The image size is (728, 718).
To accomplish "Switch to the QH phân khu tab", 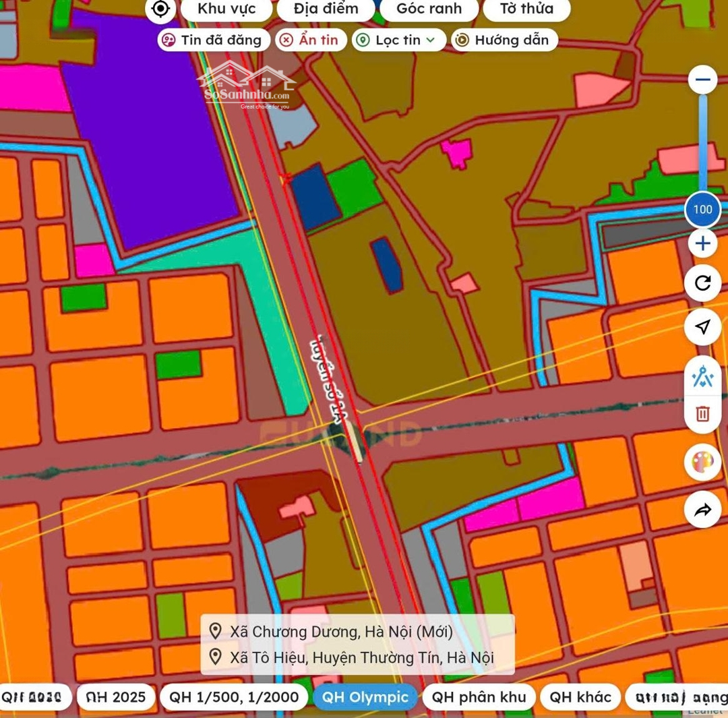I will [x=479, y=697].
